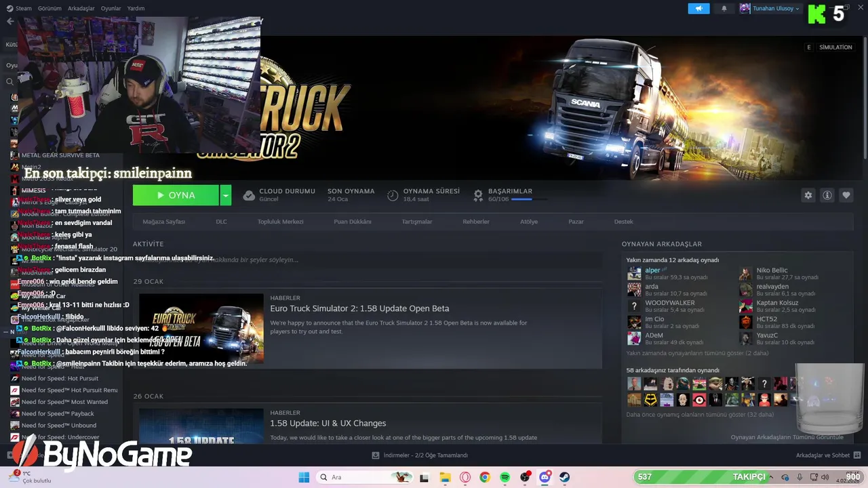Click realvayden's avatar

coord(746,289)
